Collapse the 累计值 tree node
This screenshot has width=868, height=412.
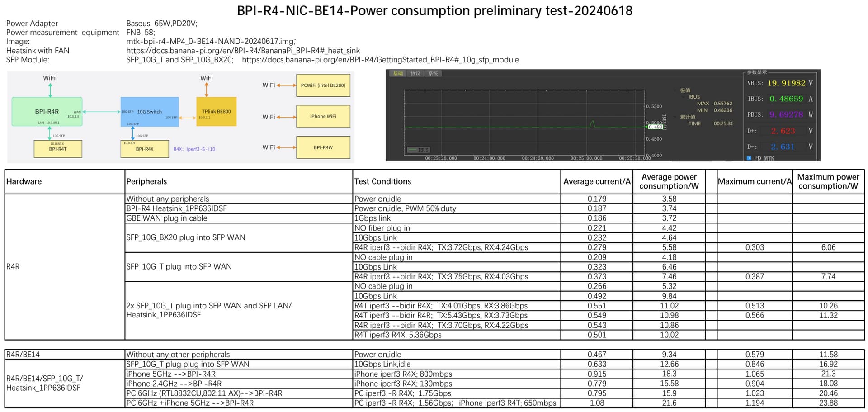(x=676, y=117)
